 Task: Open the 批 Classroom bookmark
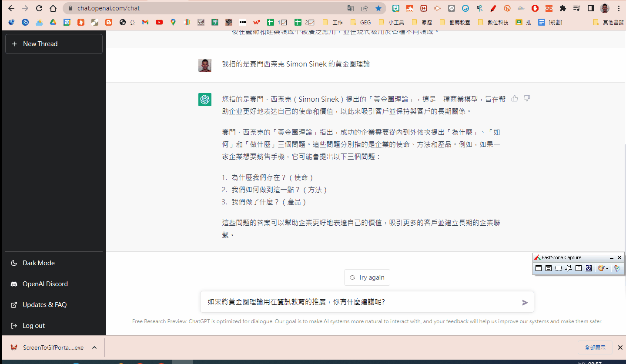point(523,22)
